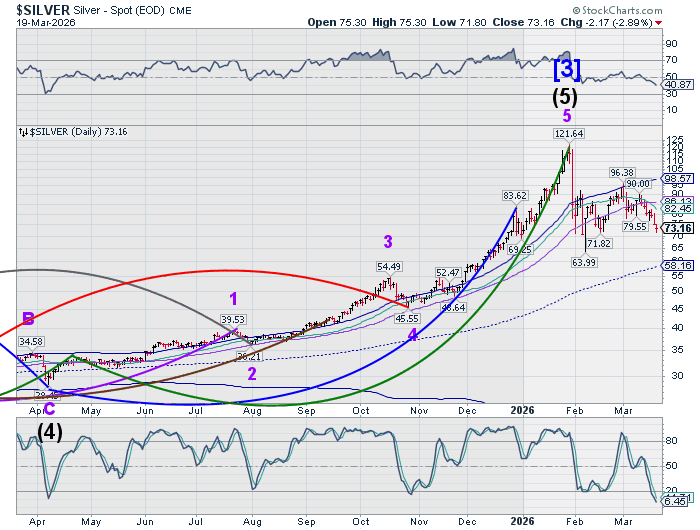Select the 63.99 low price label
Screen dimensions: 700x530
[583, 262]
